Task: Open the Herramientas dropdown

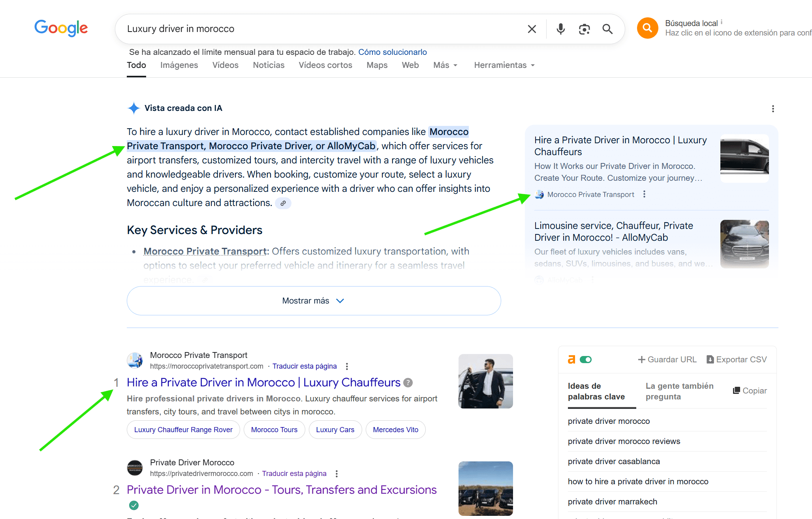Action: tap(504, 65)
